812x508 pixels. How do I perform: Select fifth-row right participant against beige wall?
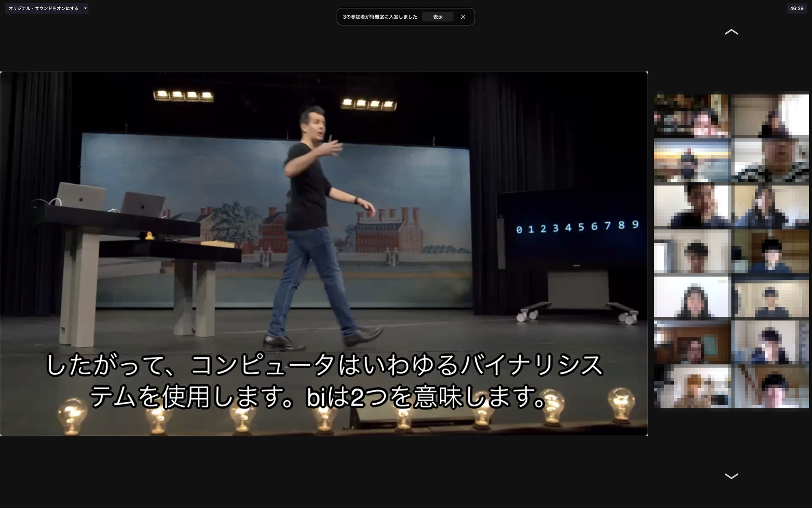(770, 297)
